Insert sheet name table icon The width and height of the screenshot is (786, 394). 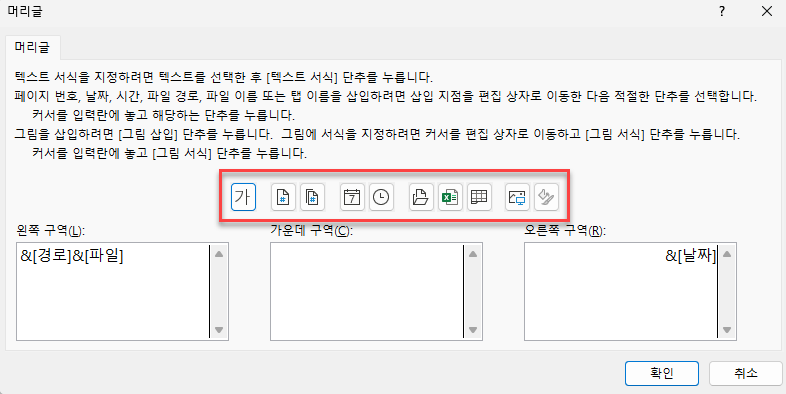coord(479,197)
